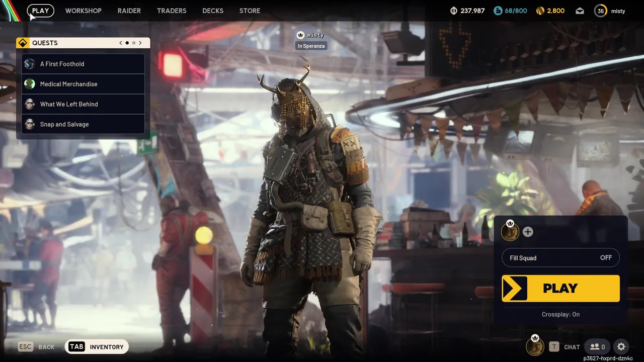Open the settings gear
The width and height of the screenshot is (644, 362).
click(x=621, y=346)
